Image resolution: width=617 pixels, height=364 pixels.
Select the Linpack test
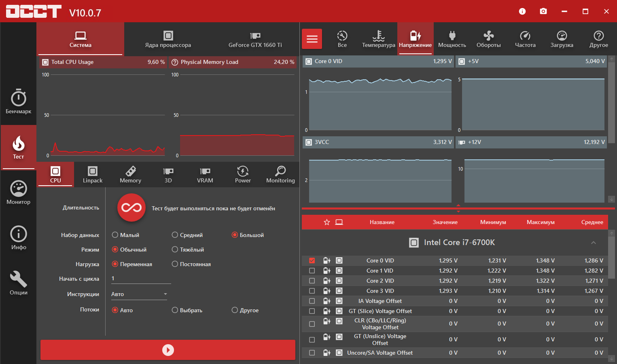(x=93, y=174)
